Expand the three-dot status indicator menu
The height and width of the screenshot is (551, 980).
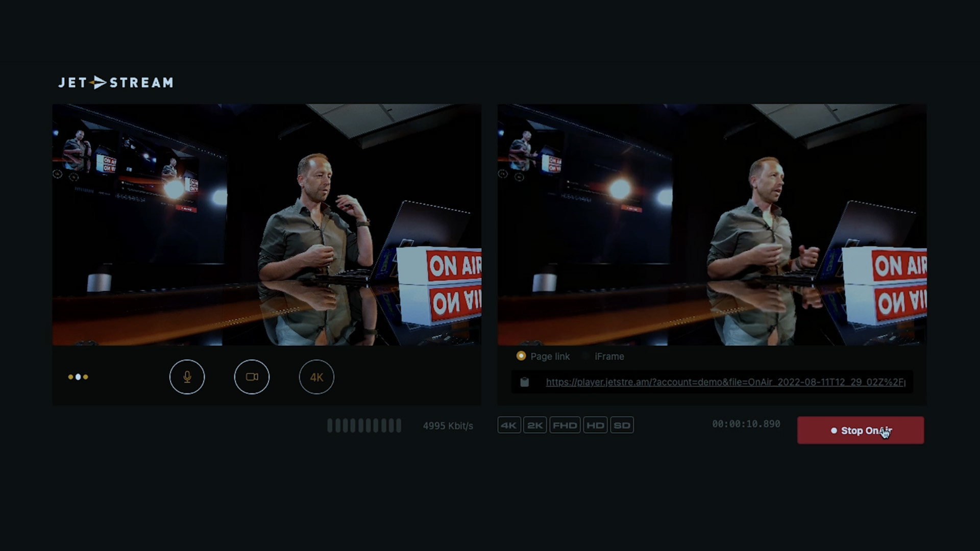[x=78, y=377]
